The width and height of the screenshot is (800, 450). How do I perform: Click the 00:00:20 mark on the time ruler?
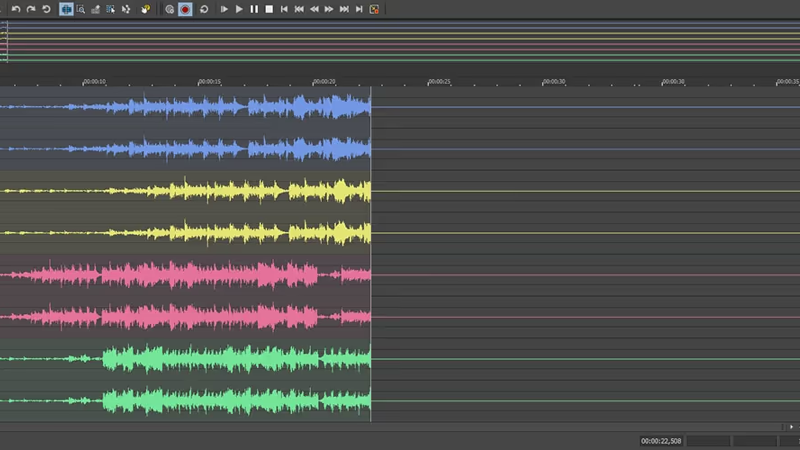point(324,82)
